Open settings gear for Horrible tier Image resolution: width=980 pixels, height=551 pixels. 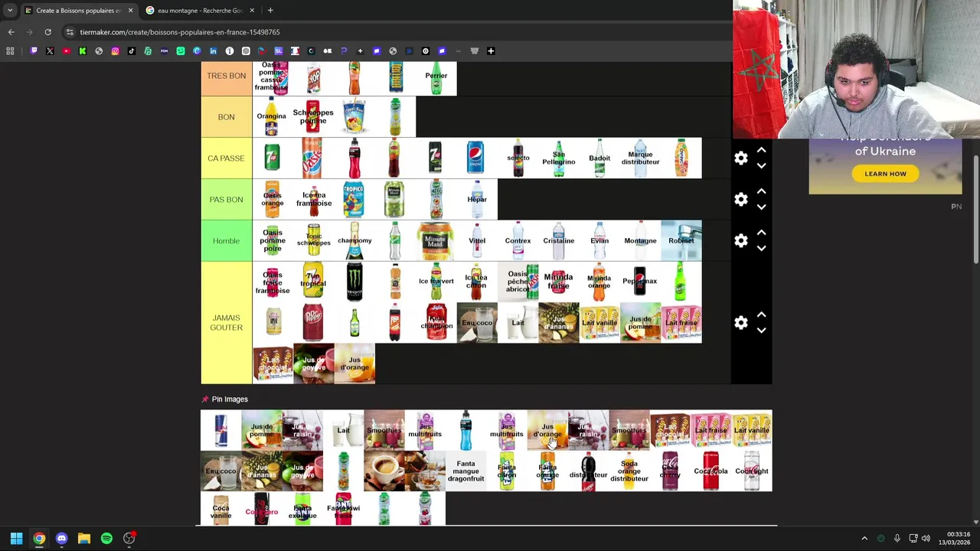(x=741, y=241)
